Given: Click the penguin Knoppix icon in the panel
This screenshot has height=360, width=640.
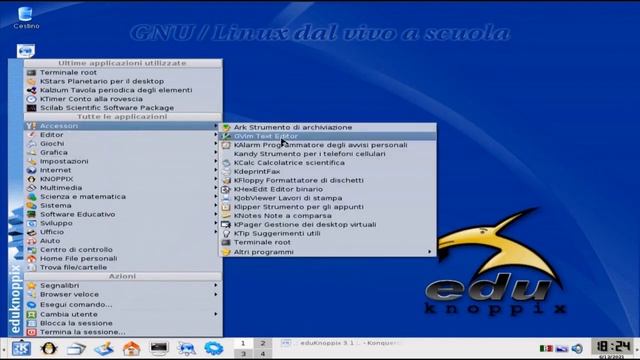Looking at the screenshot, I should (x=49, y=349).
